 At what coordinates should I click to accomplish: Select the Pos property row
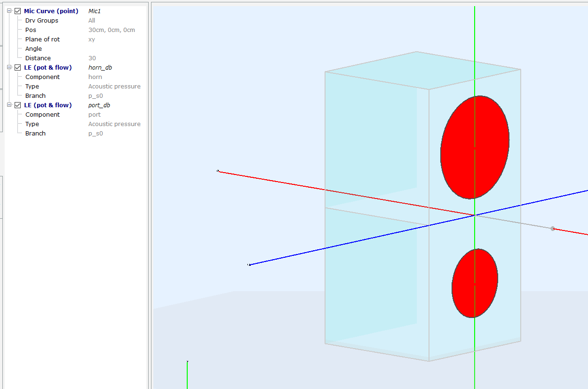pyautogui.click(x=31, y=30)
